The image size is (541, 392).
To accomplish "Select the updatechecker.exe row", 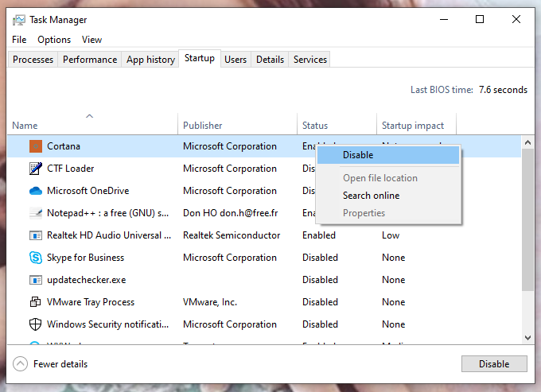I will pos(264,280).
